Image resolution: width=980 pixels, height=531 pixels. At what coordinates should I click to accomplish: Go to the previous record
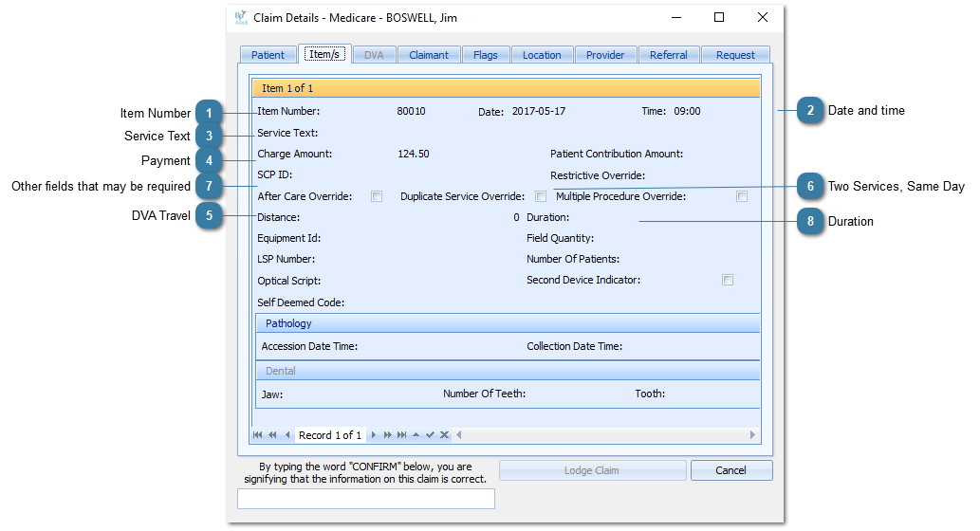click(287, 435)
